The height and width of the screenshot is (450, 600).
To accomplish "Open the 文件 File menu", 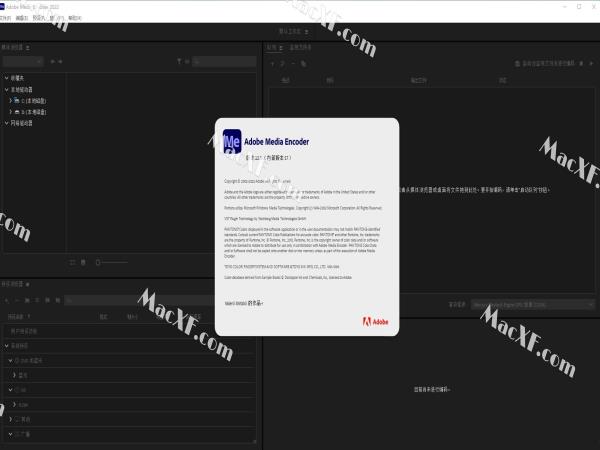I will click(5, 18).
